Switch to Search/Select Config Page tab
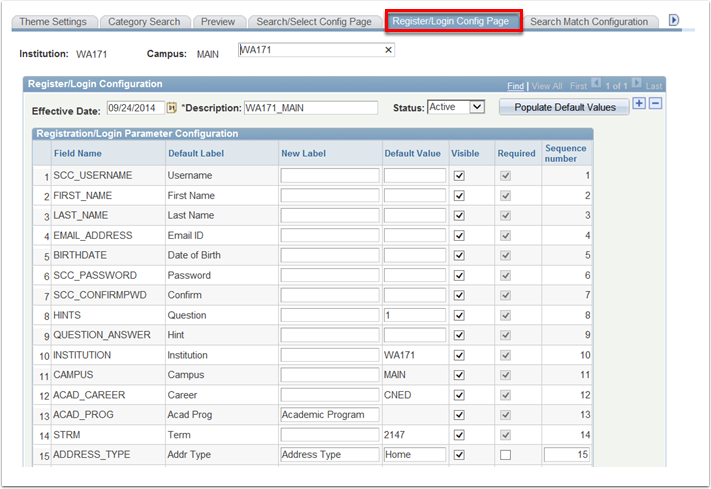This screenshot has width=711, height=489. (314, 22)
